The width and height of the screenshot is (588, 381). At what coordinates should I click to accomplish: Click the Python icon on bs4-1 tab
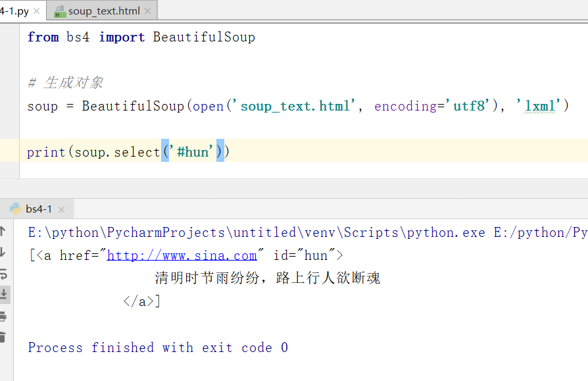point(15,209)
